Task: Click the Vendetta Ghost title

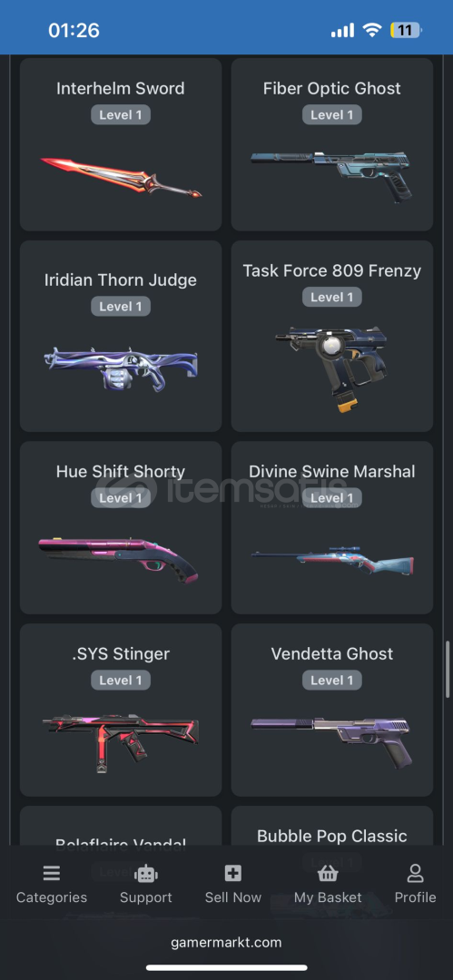Action: pos(332,653)
